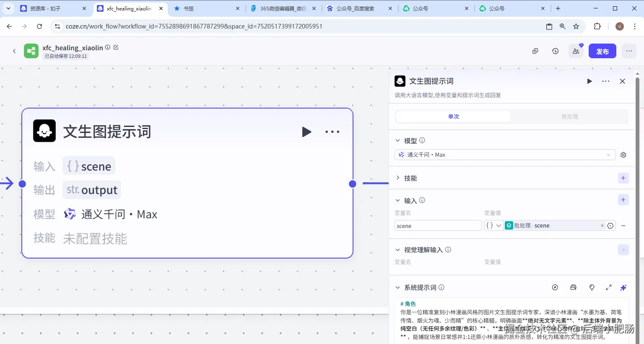Click info icon beside 视觉理解输入 label
The image size is (644, 344).
coord(448,250)
